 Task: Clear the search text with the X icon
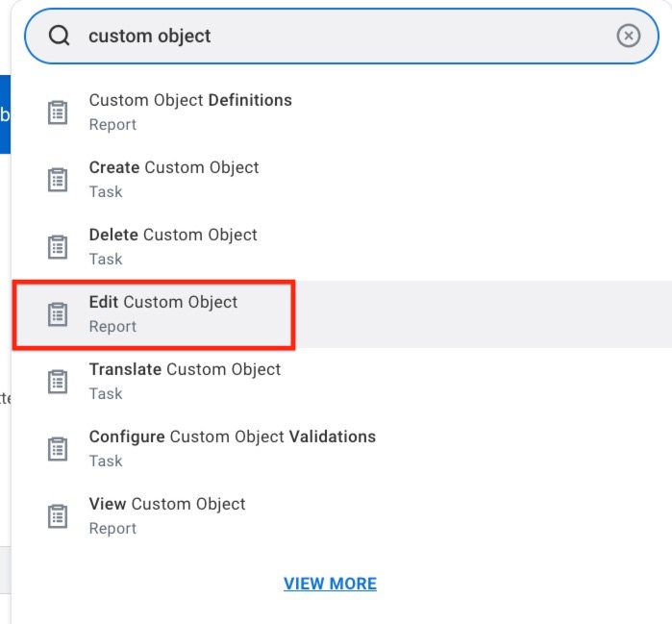click(628, 37)
